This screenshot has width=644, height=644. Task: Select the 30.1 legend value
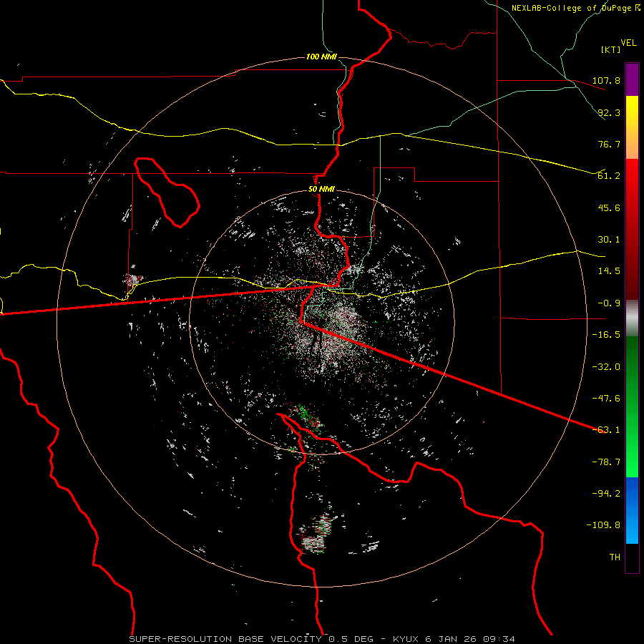[609, 240]
